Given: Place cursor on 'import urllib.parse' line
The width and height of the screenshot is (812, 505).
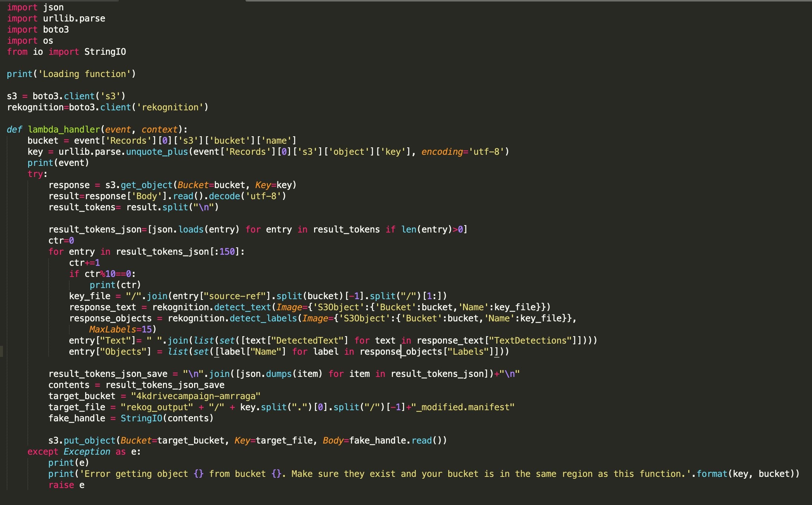Looking at the screenshot, I should click(x=56, y=19).
